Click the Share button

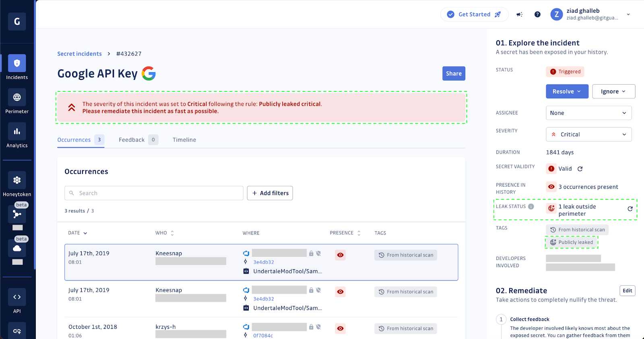point(454,73)
